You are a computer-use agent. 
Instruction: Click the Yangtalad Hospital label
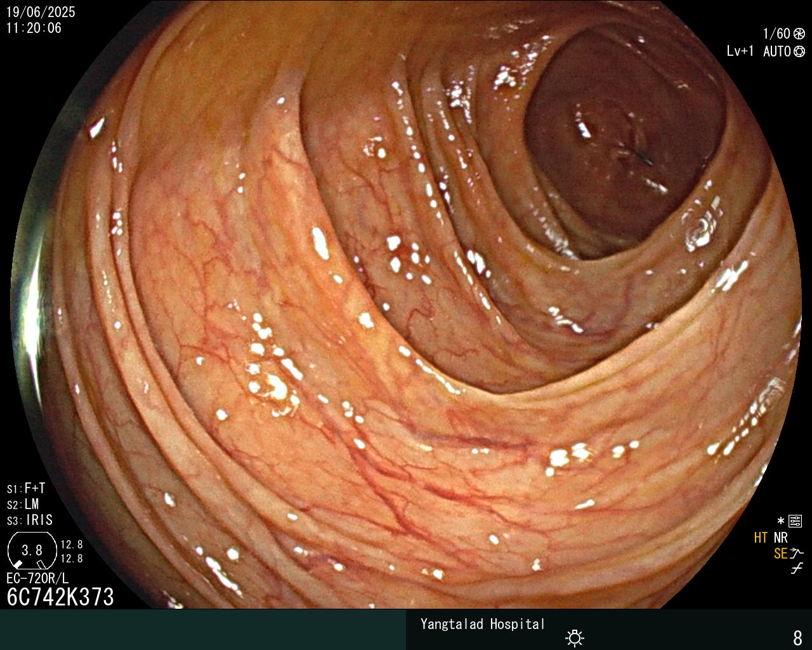(x=483, y=624)
